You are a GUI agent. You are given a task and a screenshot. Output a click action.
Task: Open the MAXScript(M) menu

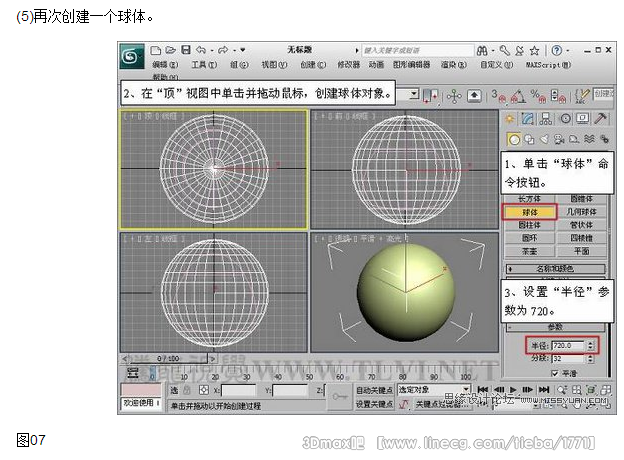click(x=548, y=64)
